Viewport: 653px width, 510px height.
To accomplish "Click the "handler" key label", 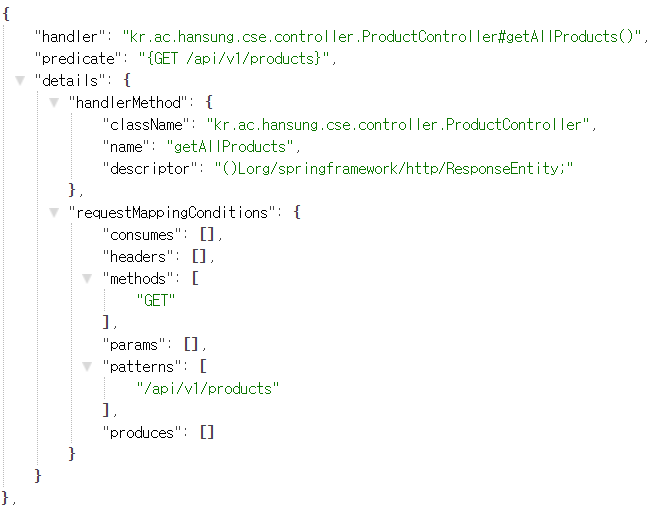I will point(70,37).
